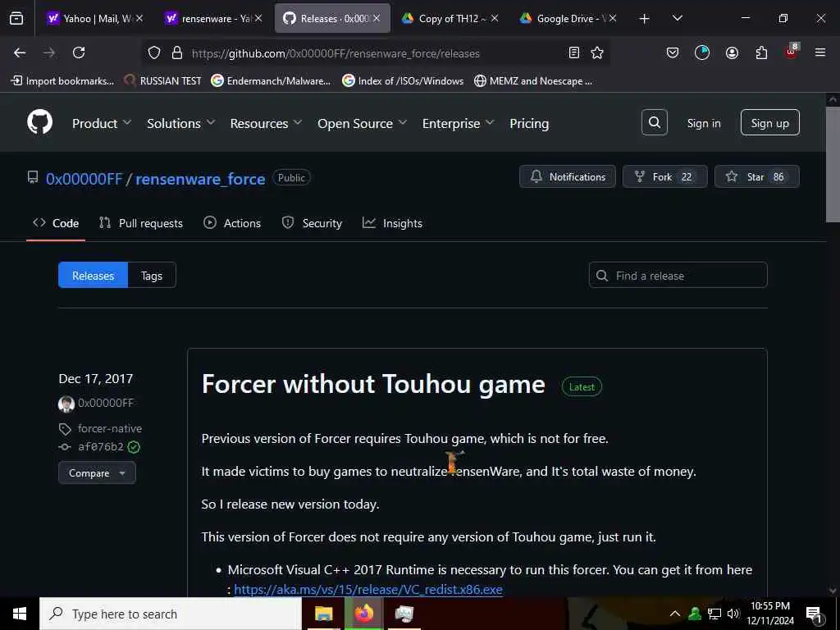Open notification center icon
This screenshot has width=840, height=630.
[x=814, y=614]
